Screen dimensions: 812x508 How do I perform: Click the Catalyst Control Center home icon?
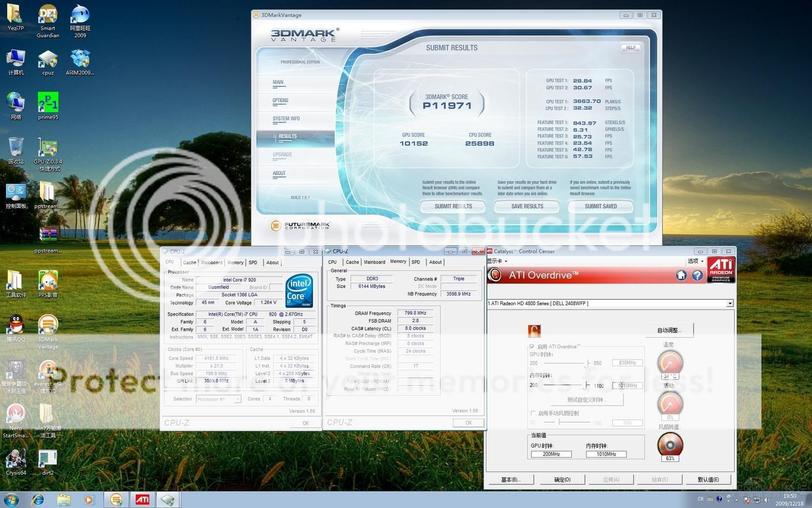[681, 275]
